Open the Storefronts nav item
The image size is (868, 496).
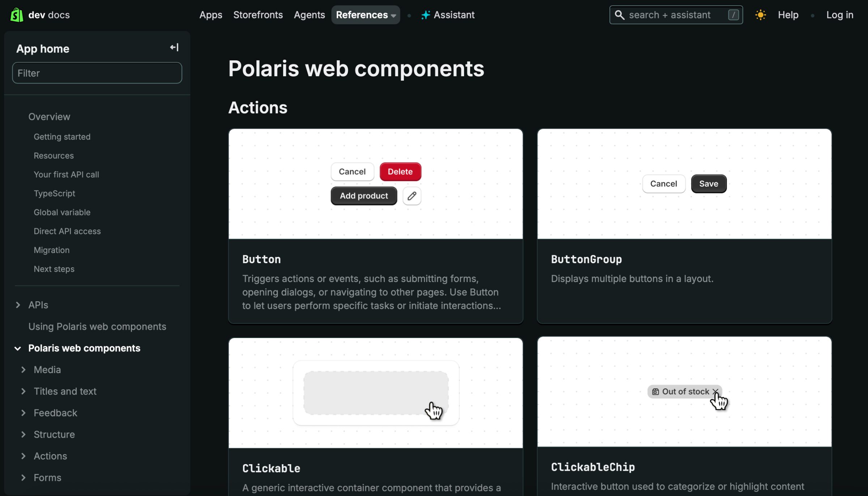click(258, 15)
